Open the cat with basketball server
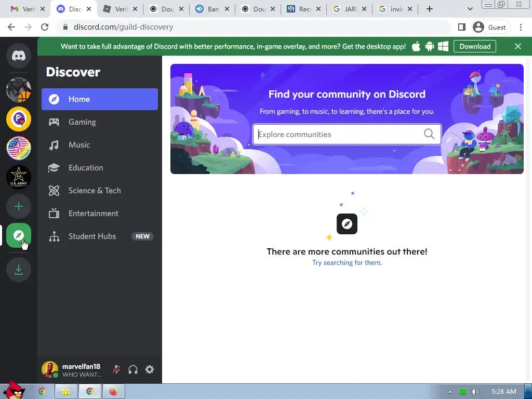Screen dimensions: 532x399 [x=19, y=89]
